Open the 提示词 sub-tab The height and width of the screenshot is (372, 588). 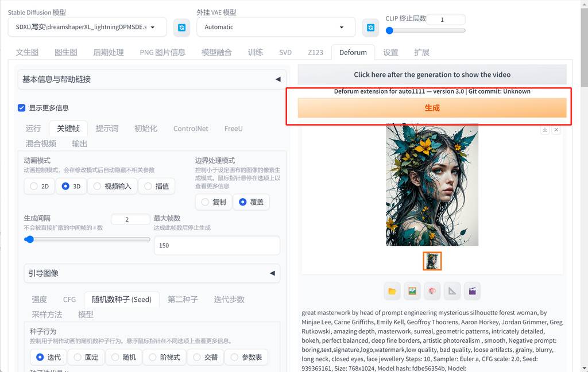tap(107, 129)
